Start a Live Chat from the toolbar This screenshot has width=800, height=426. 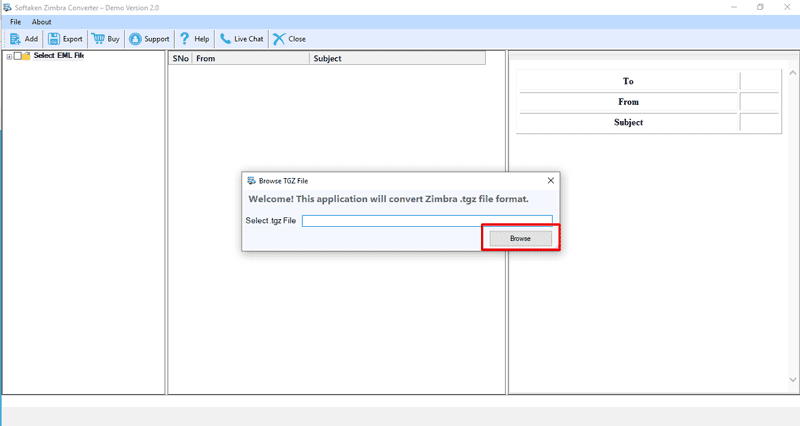coord(225,39)
